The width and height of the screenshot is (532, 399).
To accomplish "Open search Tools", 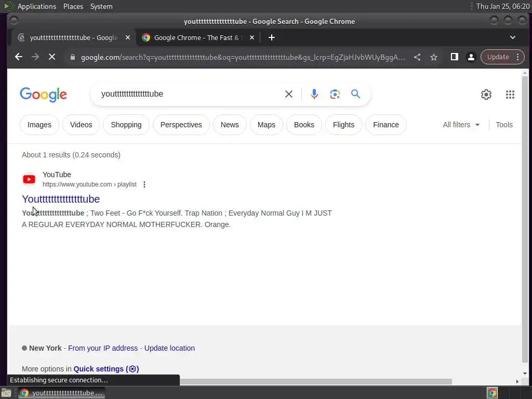I will (x=504, y=125).
